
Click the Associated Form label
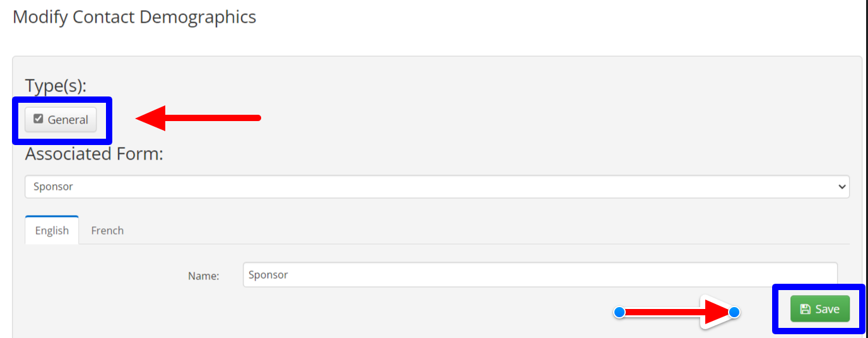coord(94,154)
